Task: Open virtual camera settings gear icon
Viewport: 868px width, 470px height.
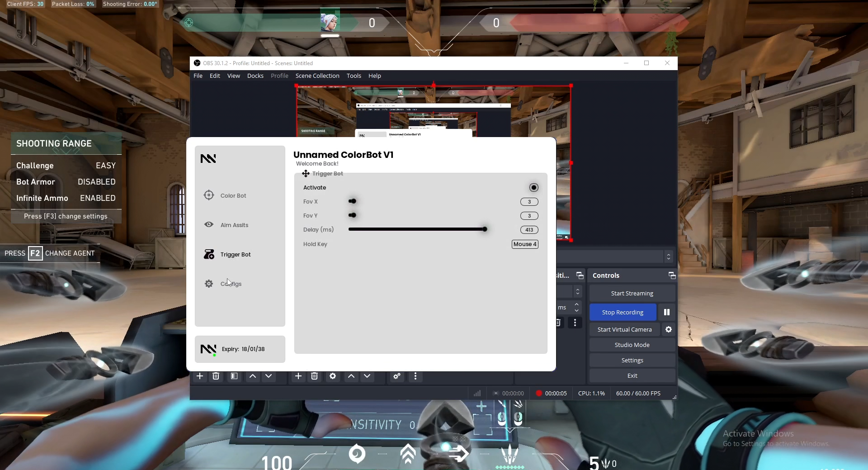Action: [669, 329]
